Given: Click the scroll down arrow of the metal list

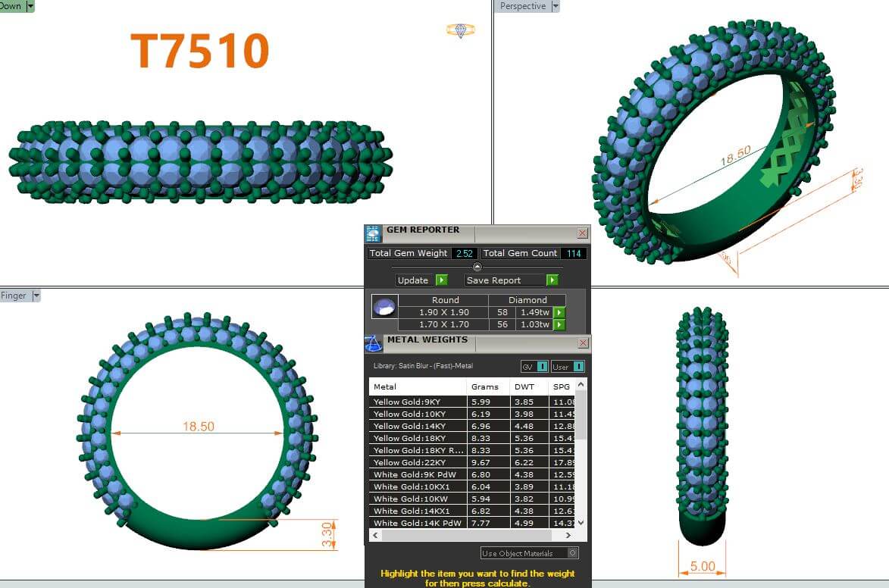Looking at the screenshot, I should point(581,523).
